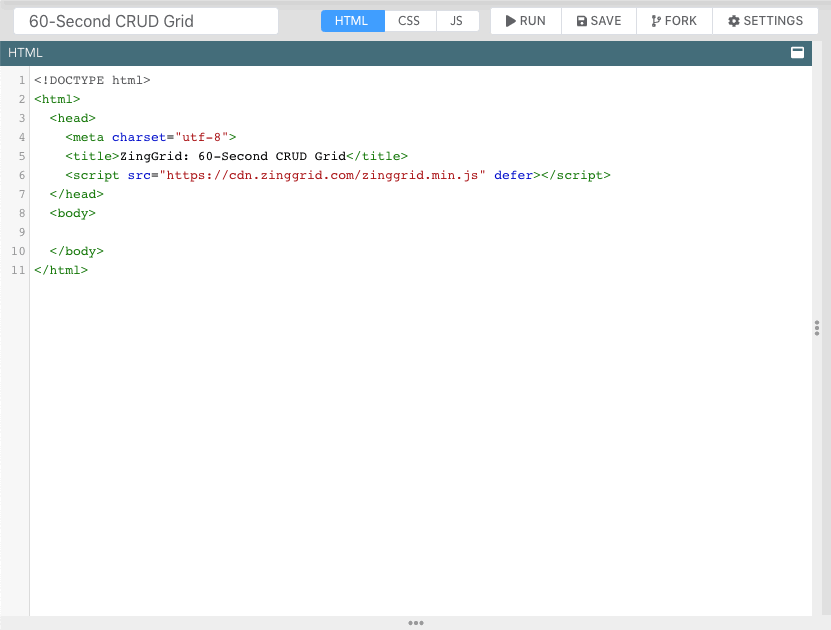This screenshot has height=630, width=831.
Task: Click the utf-8 charset value
Action: pos(199,137)
